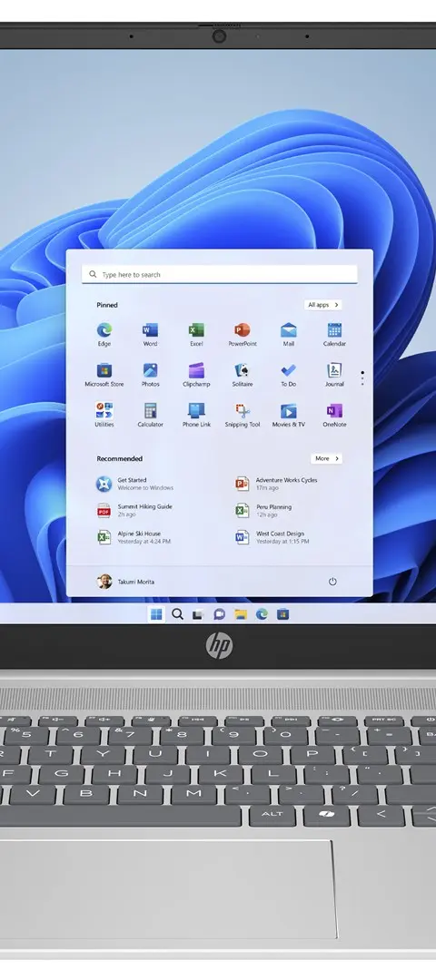Screen dimensions: 436x980
Task: Open the Snipping Tool app
Action: [243, 415]
